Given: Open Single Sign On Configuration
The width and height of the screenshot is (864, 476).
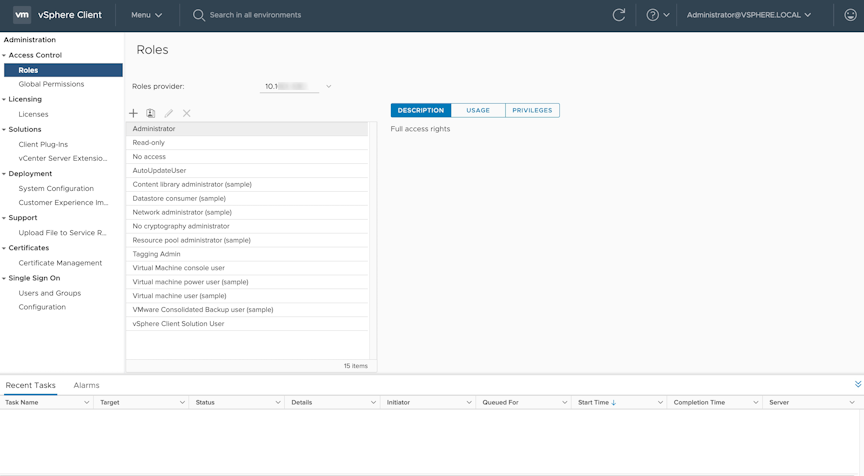Looking at the screenshot, I should tap(42, 307).
